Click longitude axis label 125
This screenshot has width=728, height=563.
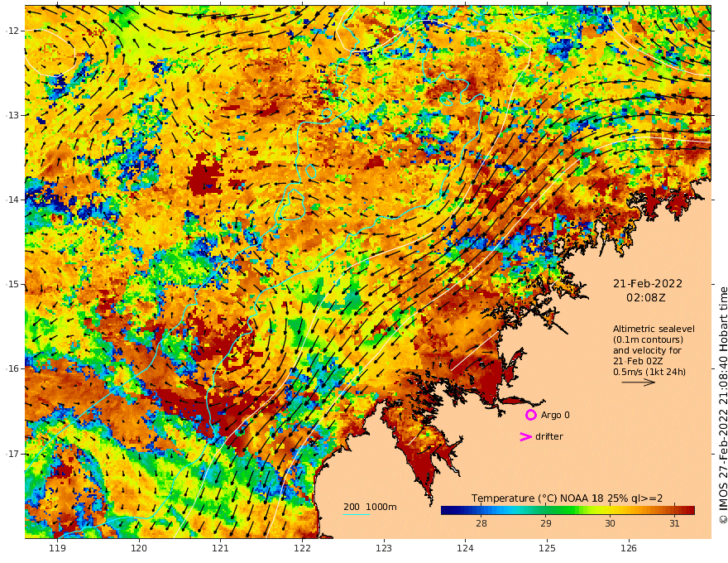pos(547,548)
